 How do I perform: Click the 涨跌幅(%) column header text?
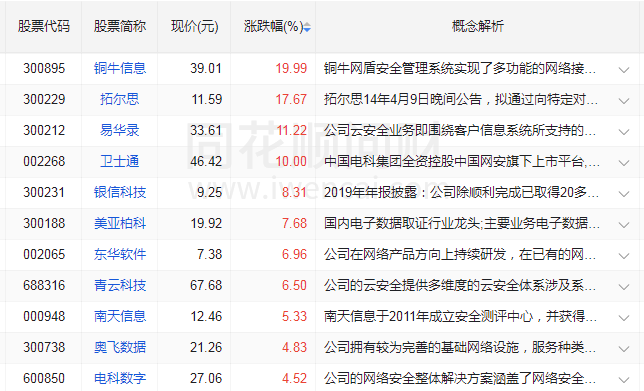pos(273,26)
